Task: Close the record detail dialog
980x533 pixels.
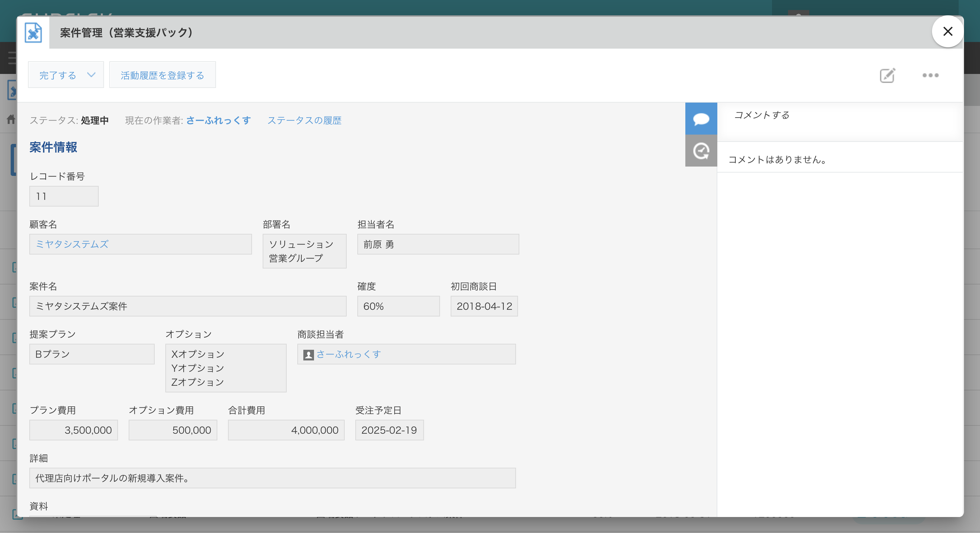Action: 948,32
